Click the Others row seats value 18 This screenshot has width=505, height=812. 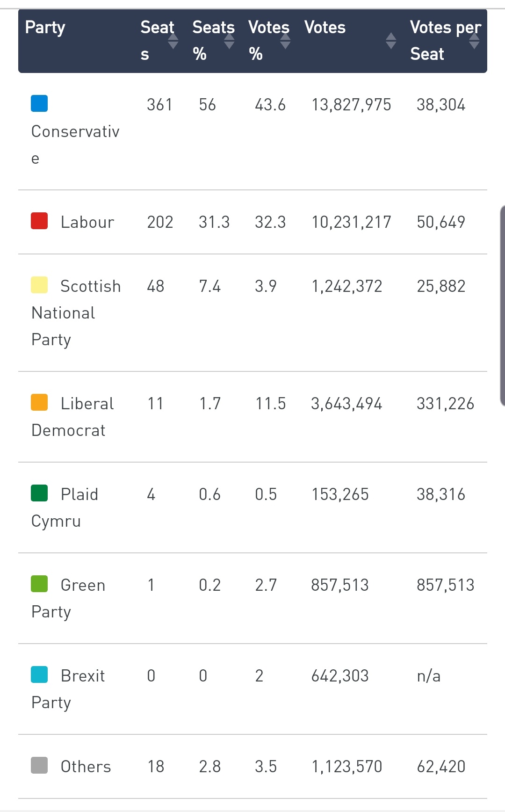(156, 767)
